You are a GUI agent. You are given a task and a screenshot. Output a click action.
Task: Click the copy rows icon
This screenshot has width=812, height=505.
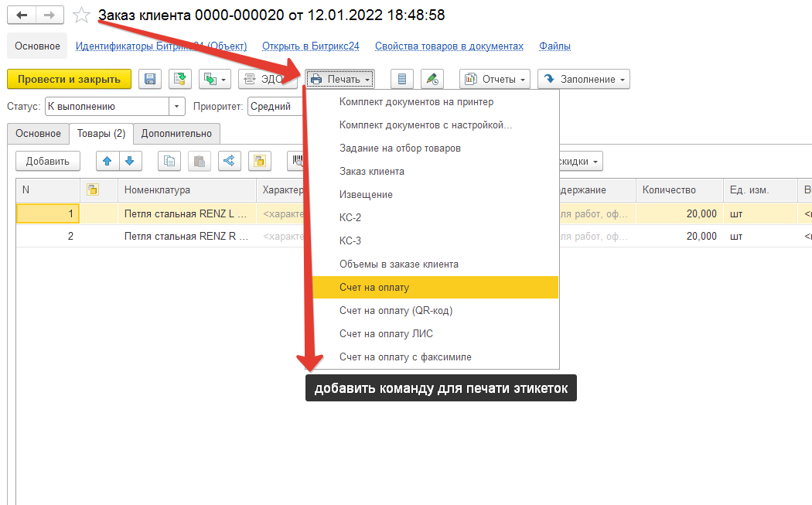169,161
